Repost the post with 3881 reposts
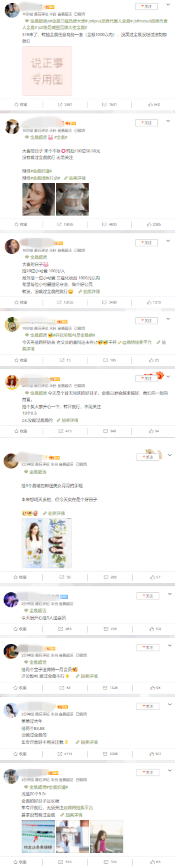 (x=65, y=104)
